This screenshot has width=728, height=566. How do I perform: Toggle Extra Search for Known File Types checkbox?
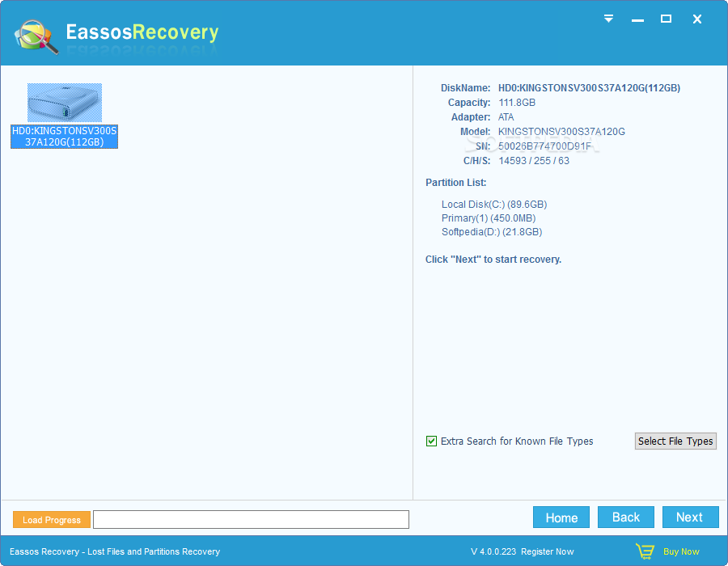[x=431, y=441]
